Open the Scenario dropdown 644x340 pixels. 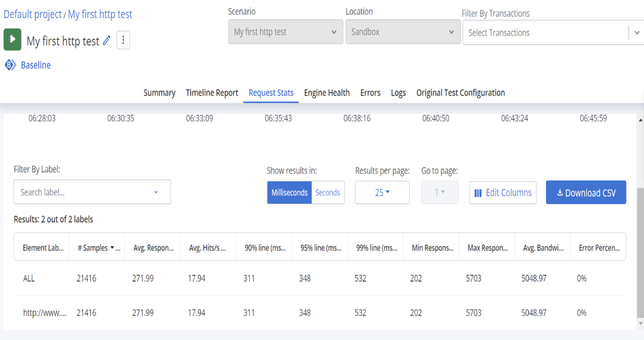click(285, 32)
